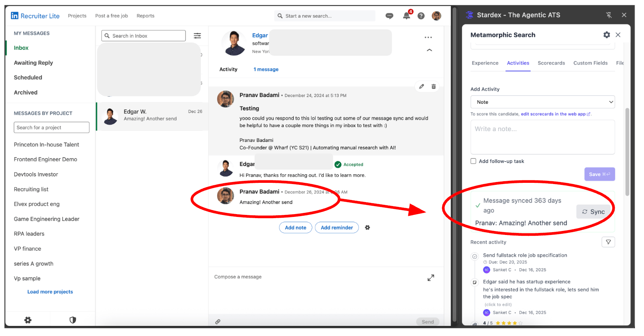The height and width of the screenshot is (336, 644).
Task: Open Princeton In-house Talent project
Action: pos(47,144)
